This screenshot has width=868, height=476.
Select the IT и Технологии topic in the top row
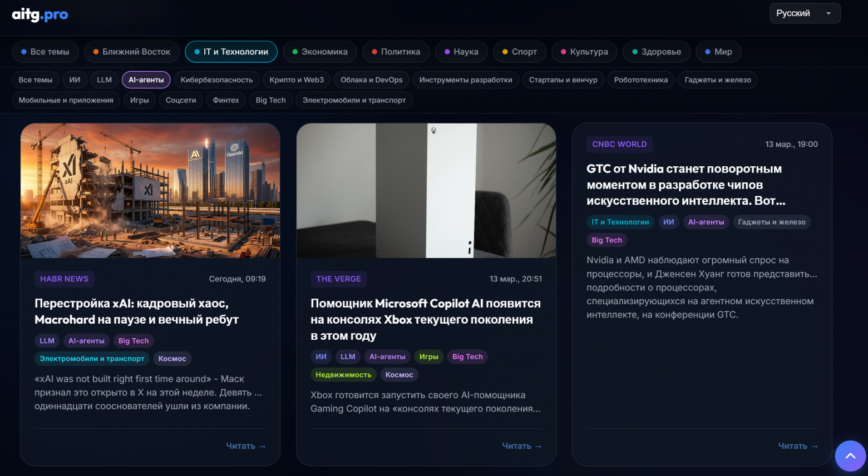pyautogui.click(x=231, y=52)
